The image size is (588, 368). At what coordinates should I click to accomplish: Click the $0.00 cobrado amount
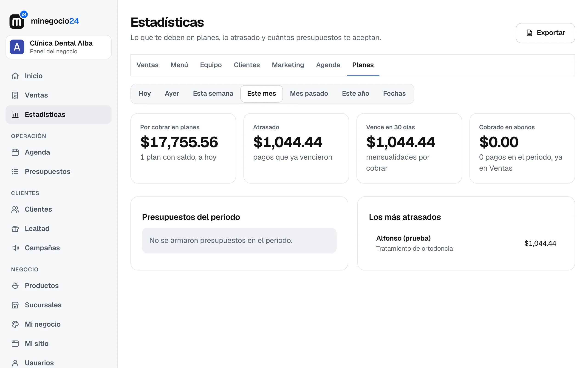click(x=499, y=142)
